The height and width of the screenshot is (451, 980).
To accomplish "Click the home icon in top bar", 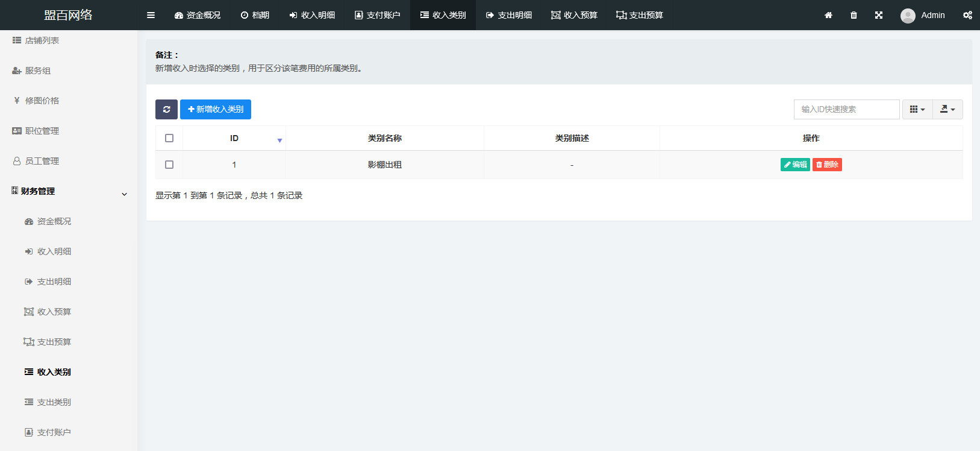I will tap(828, 15).
